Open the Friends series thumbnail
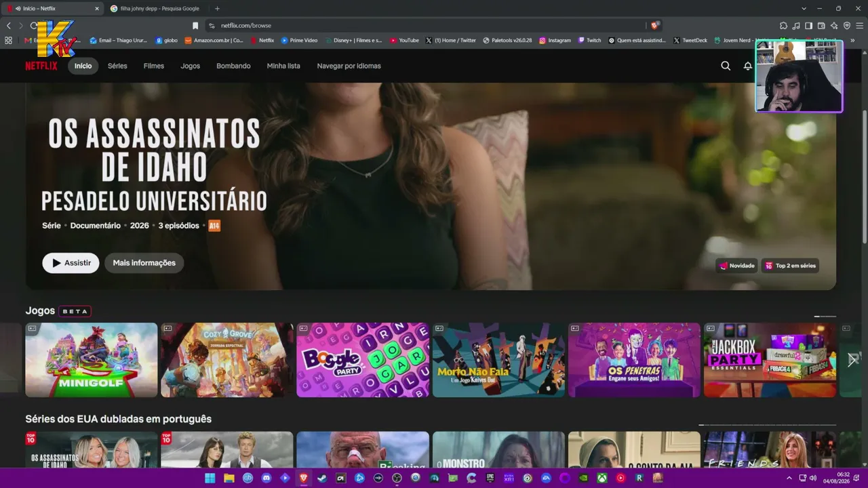The image size is (868, 488). tap(770, 450)
